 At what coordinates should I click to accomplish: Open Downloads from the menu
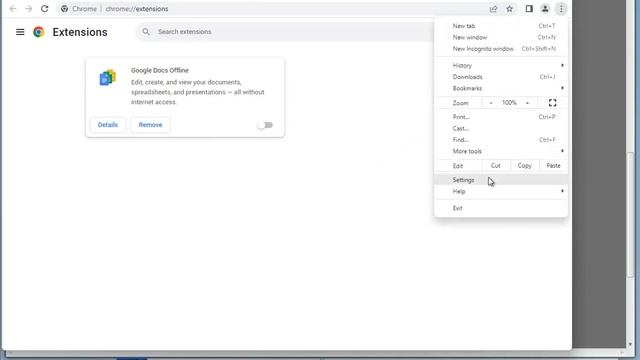point(501,77)
